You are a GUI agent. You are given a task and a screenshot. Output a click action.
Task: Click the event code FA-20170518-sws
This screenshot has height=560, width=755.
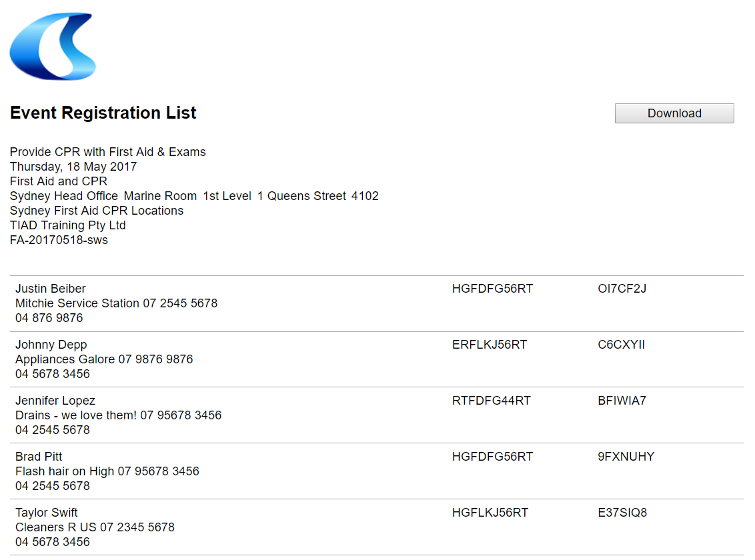pyautogui.click(x=59, y=240)
